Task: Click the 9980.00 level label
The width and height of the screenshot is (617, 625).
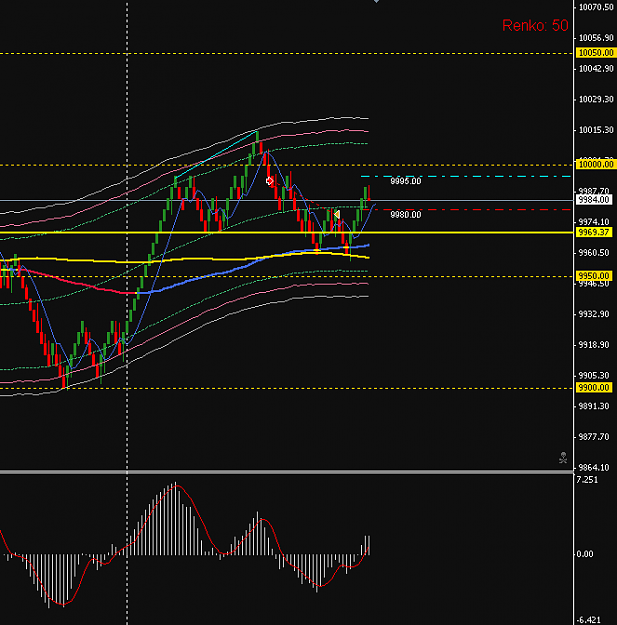Action: [406, 214]
